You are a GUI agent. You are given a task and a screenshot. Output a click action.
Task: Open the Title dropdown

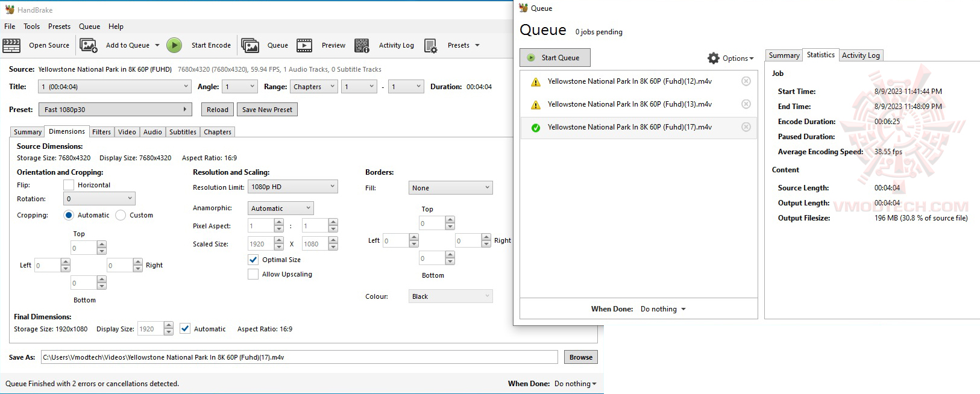pyautogui.click(x=115, y=87)
